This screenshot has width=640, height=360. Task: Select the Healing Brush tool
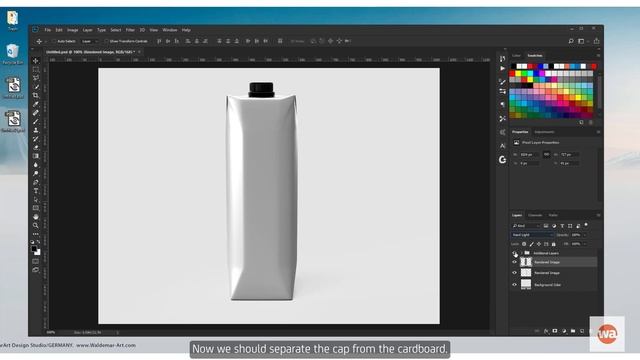[x=36, y=113]
